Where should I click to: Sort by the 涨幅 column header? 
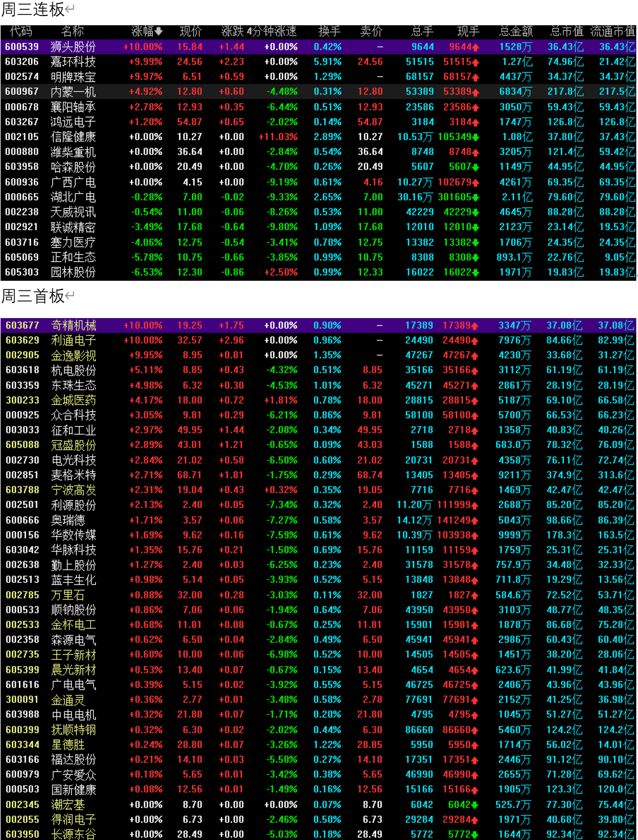[x=147, y=32]
